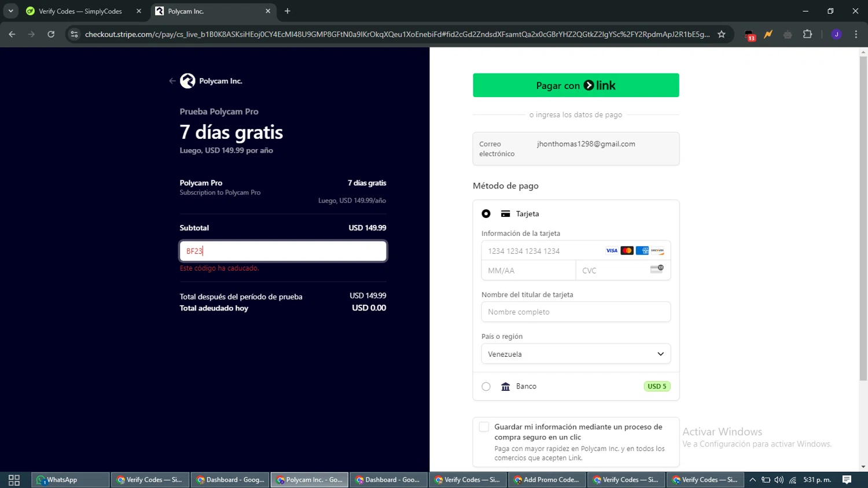
Task: Open the País o región dropdown
Action: click(576, 354)
